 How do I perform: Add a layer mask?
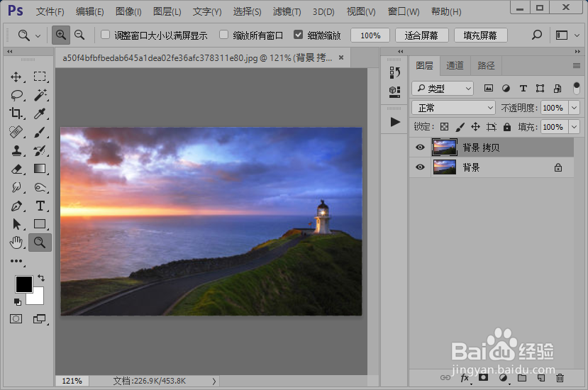coord(483,378)
